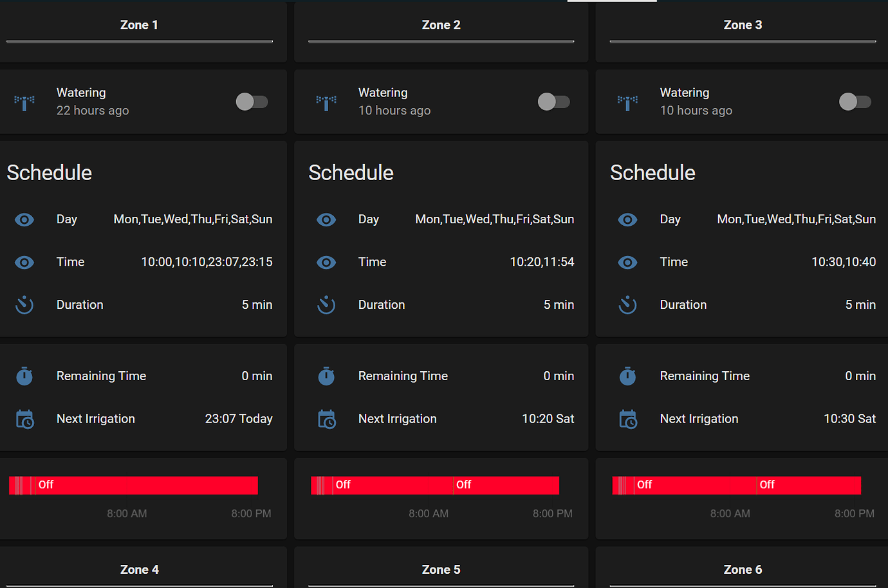Open Zone 1 Next Irrigation 23:07 Today
888x588 pixels.
tap(238, 419)
